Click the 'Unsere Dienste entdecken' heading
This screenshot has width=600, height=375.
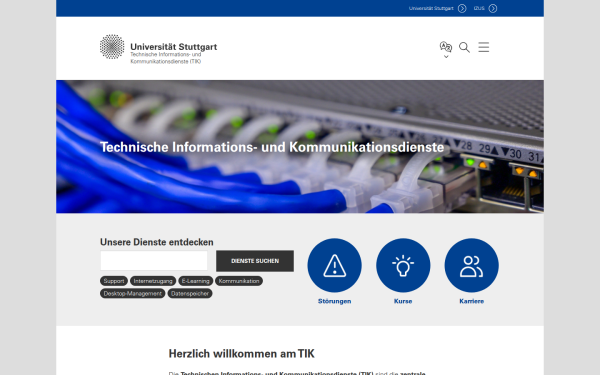pos(157,242)
